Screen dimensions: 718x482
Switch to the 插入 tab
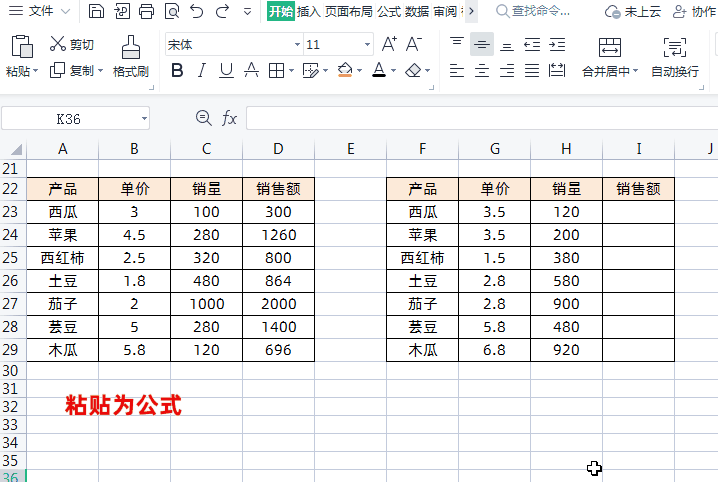(x=309, y=11)
